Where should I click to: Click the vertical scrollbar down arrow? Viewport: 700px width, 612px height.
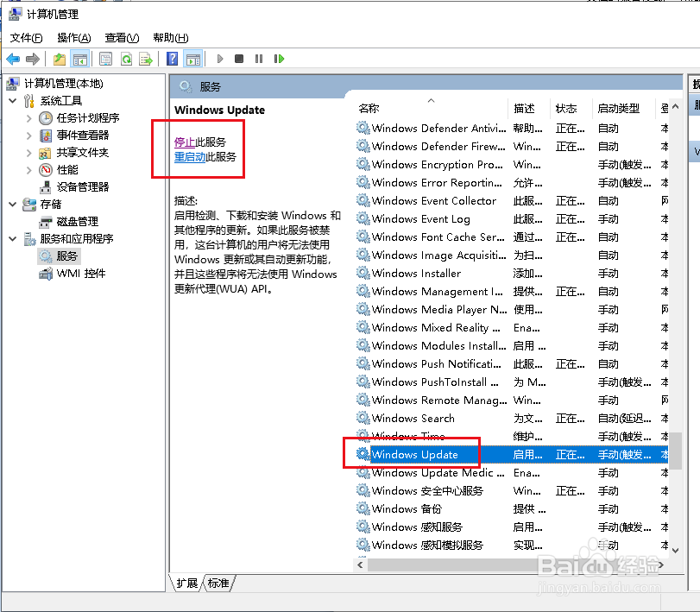(x=676, y=551)
